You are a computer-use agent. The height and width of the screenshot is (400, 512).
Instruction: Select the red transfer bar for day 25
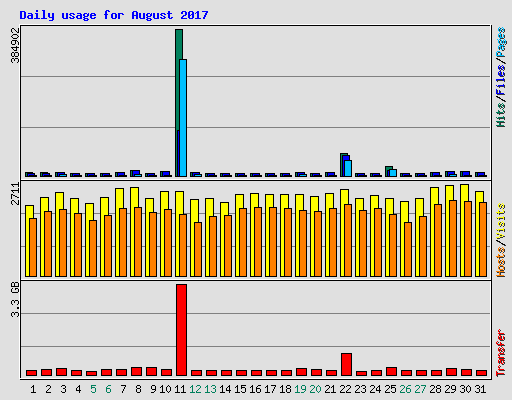391,371
